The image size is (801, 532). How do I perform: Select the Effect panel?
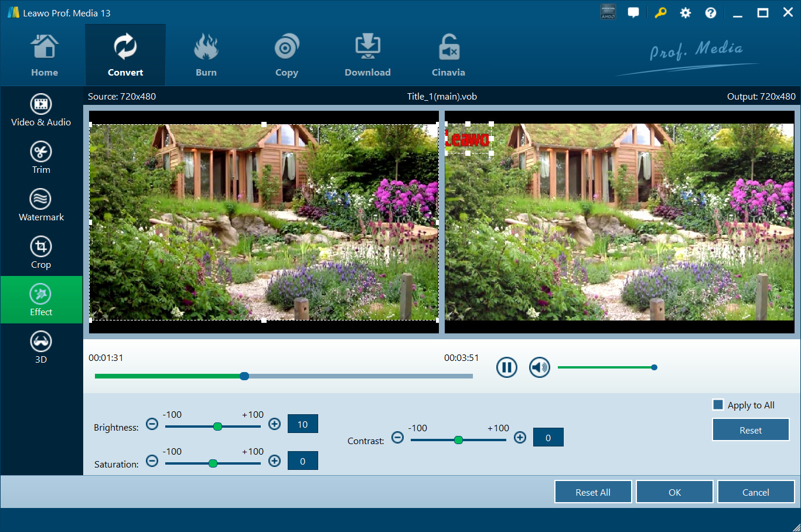click(x=41, y=300)
